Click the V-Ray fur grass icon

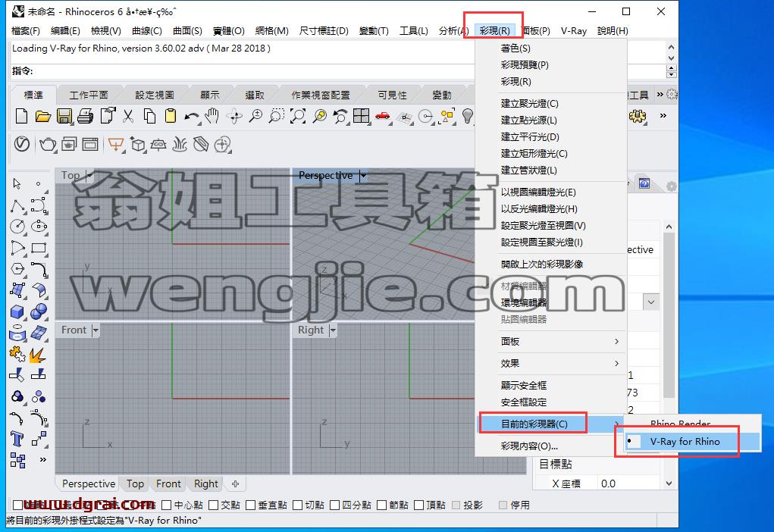pos(180,144)
